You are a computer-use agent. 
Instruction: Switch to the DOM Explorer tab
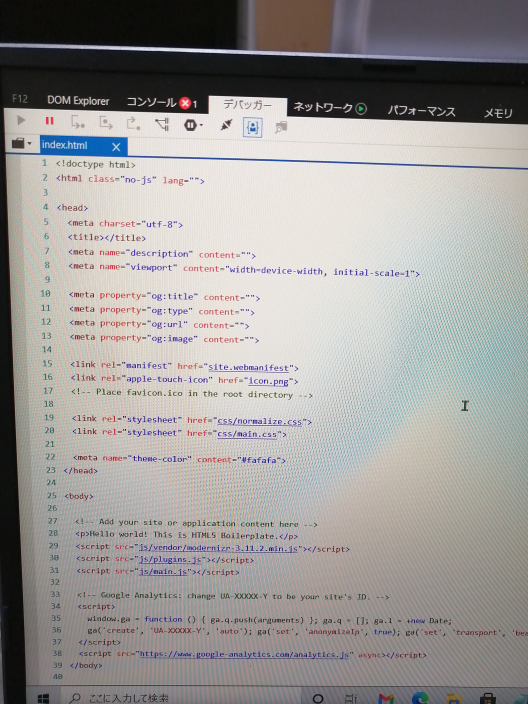point(78,101)
